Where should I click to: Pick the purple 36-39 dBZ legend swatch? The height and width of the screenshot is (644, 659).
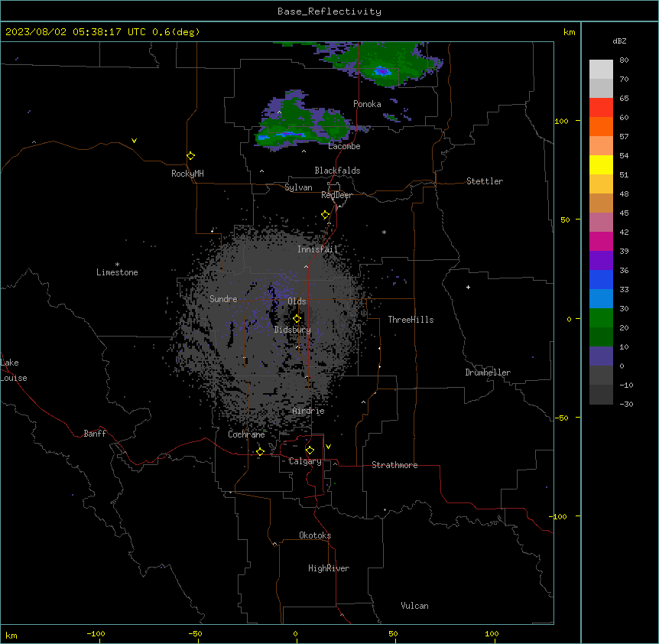(x=601, y=260)
